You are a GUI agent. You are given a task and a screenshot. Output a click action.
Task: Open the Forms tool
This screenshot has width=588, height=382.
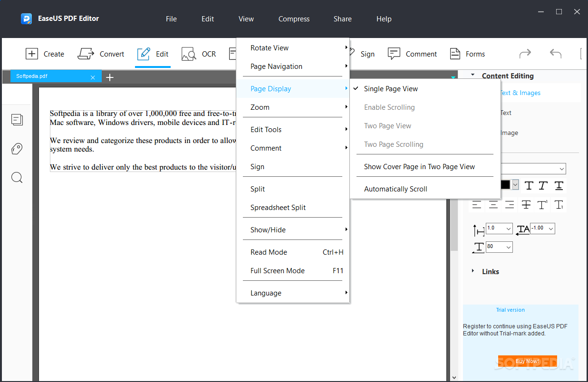tap(467, 54)
